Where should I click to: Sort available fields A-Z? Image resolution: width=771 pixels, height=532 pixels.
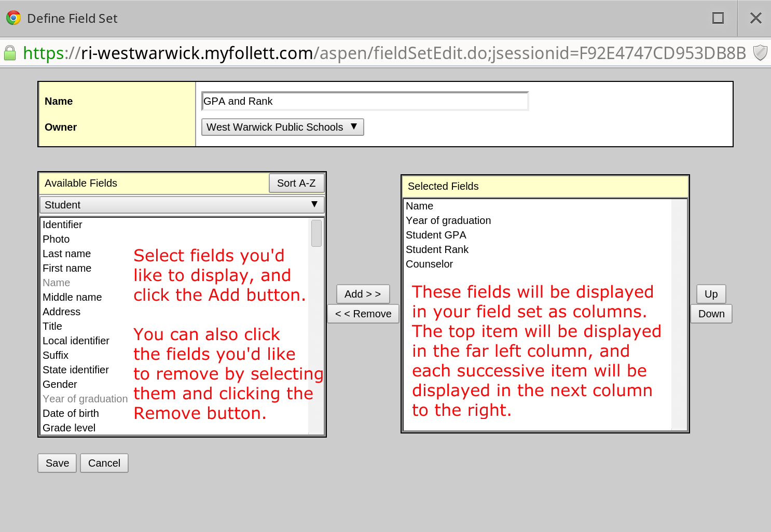pyautogui.click(x=296, y=183)
